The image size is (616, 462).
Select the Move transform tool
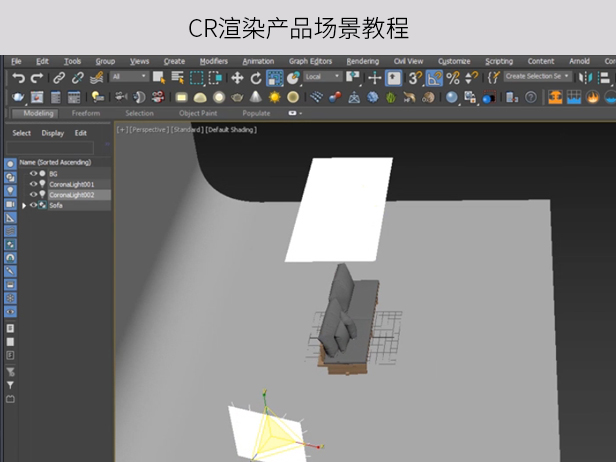(237, 77)
